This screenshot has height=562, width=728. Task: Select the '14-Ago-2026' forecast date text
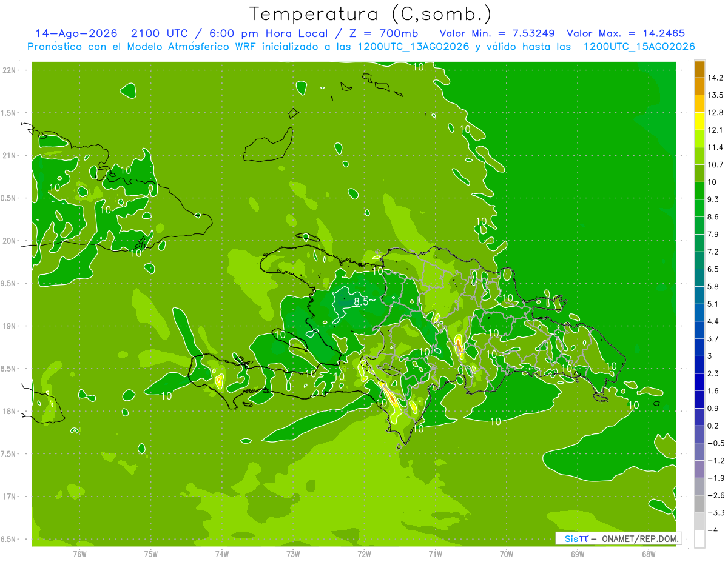[x=76, y=33]
